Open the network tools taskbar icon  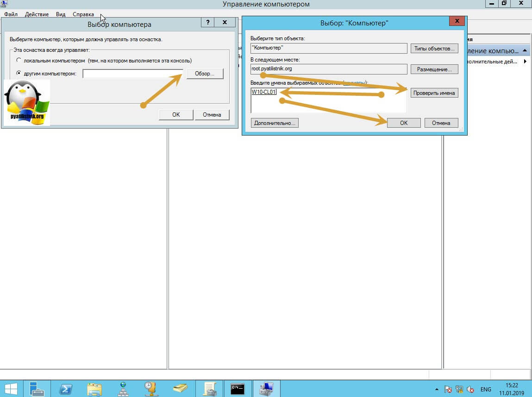[x=123, y=388]
